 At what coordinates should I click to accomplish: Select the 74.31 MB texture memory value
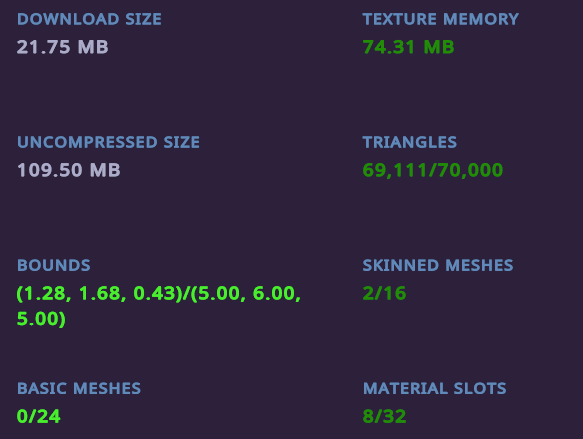pyautogui.click(x=408, y=47)
